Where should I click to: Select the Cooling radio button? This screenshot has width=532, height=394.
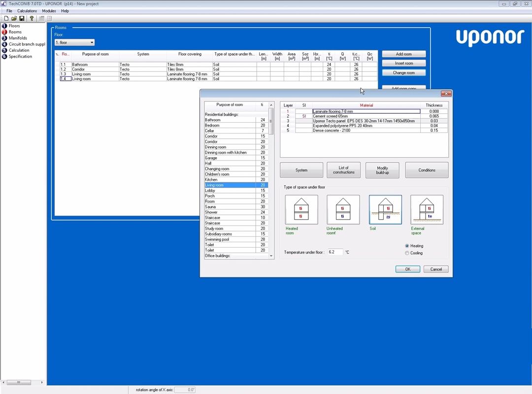pyautogui.click(x=407, y=253)
